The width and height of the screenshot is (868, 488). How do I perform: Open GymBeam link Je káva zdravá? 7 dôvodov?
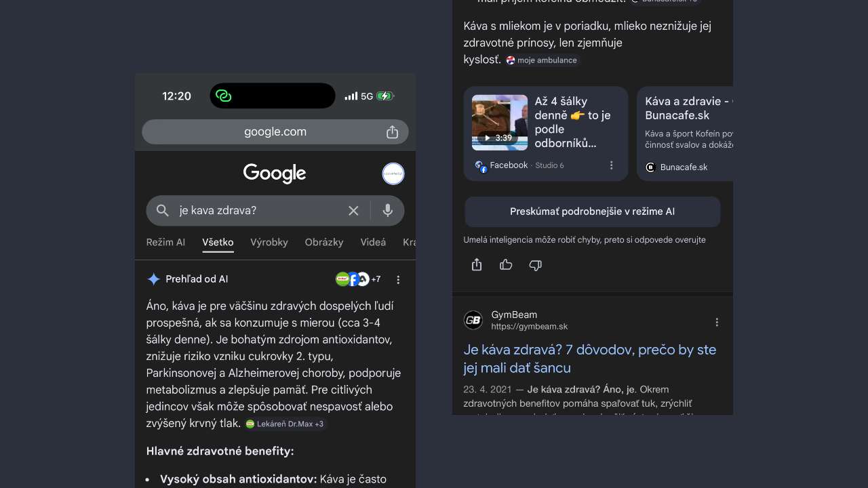coord(590,359)
